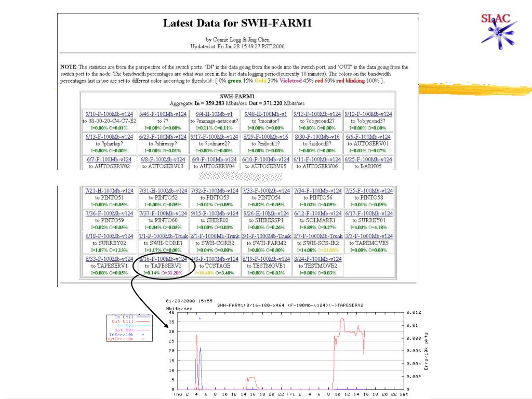The image size is (532, 399).
Task: Follow the 7/21-H-100Mb-v124 link
Action: click(x=109, y=191)
